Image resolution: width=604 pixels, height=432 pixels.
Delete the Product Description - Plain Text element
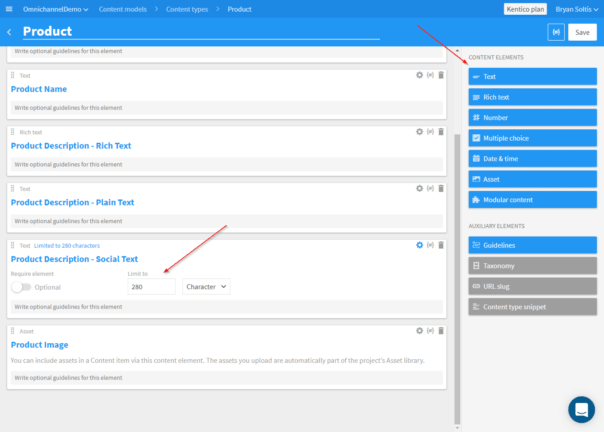[441, 188]
